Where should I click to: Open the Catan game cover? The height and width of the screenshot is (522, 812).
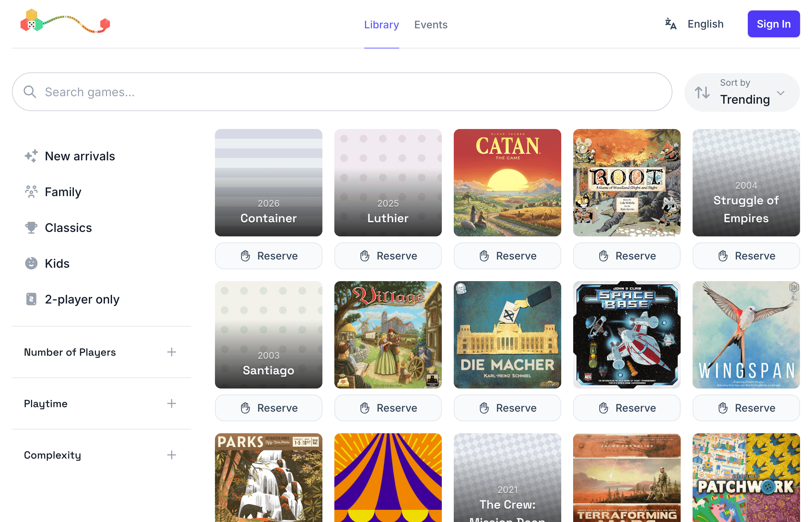coord(507,183)
